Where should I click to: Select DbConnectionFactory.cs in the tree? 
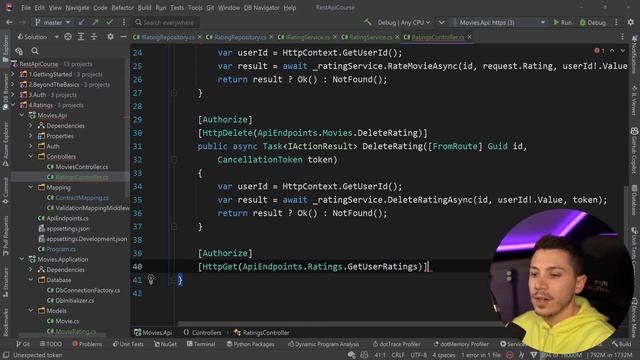click(x=83, y=290)
